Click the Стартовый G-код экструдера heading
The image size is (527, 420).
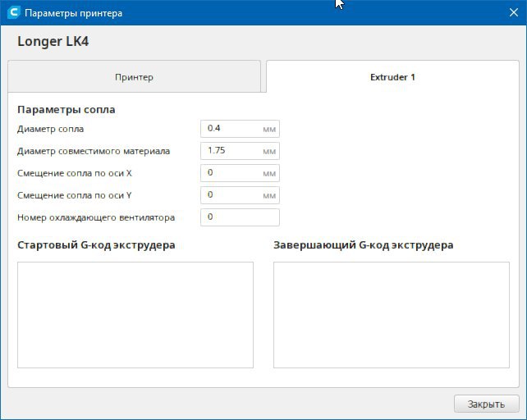click(96, 245)
